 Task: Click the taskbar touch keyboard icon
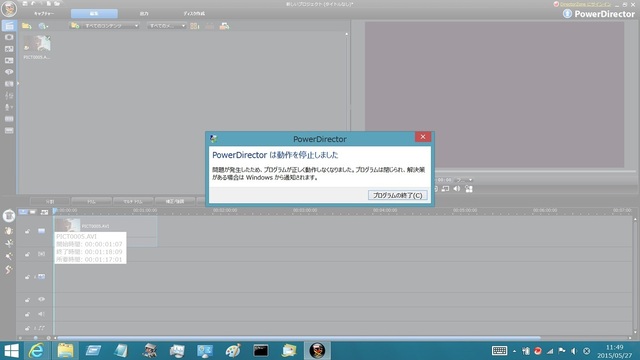coord(499,351)
